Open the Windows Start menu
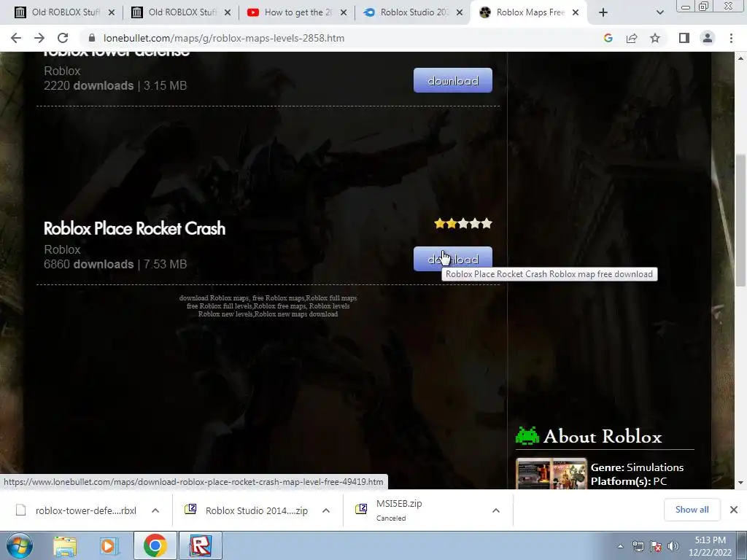This screenshot has width=747, height=560. (x=20, y=545)
